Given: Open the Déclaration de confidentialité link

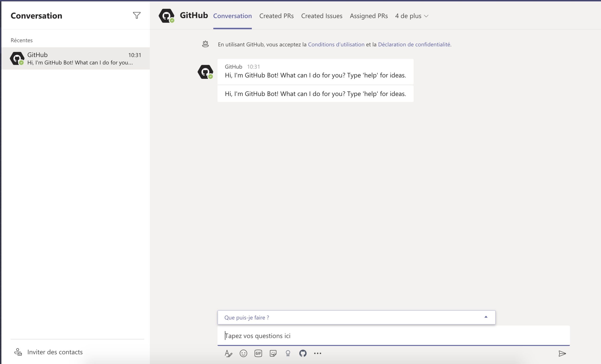Looking at the screenshot, I should pyautogui.click(x=414, y=44).
